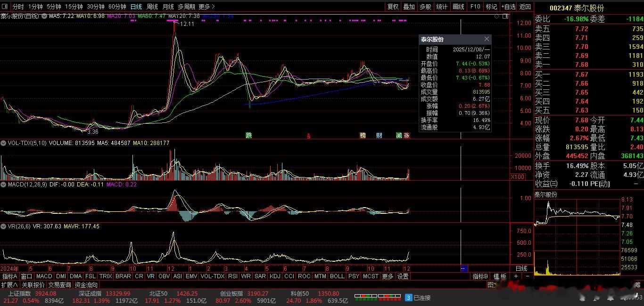The height and width of the screenshot is (306, 644).
Task: Open the 更多 timeframe menu at top
Action: pos(206,7)
